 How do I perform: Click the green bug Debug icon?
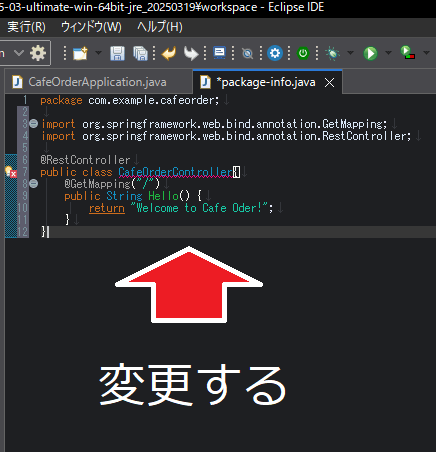332,53
